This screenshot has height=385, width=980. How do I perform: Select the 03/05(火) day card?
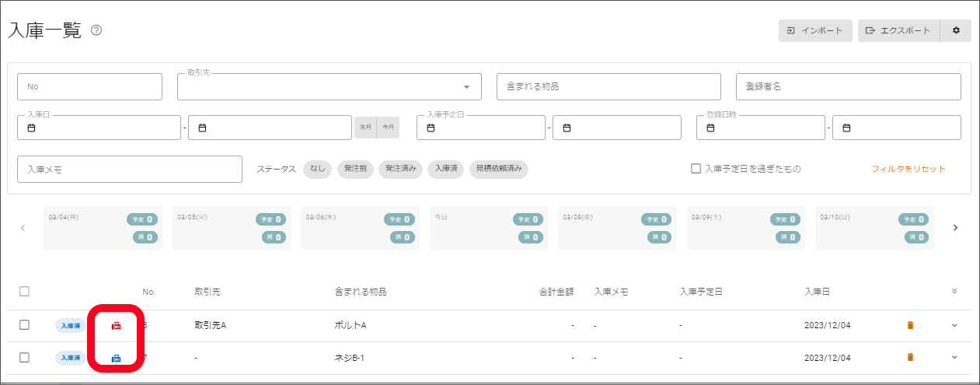[x=232, y=228]
